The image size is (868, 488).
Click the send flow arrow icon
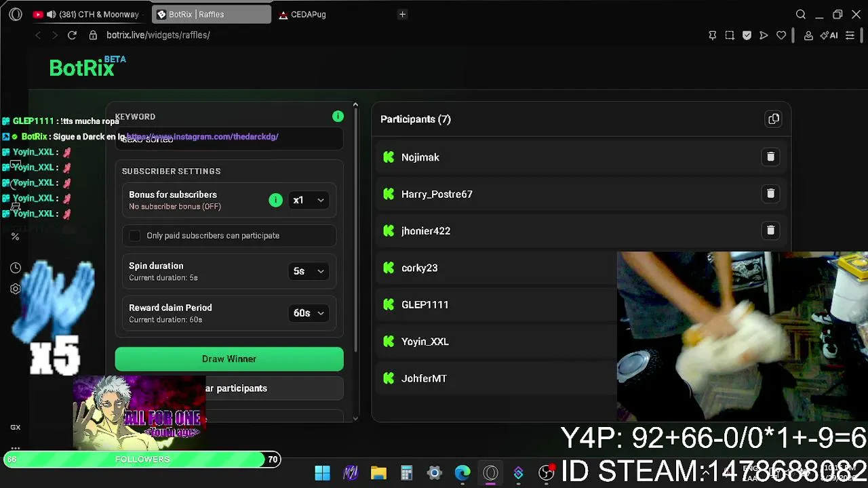[x=764, y=35]
